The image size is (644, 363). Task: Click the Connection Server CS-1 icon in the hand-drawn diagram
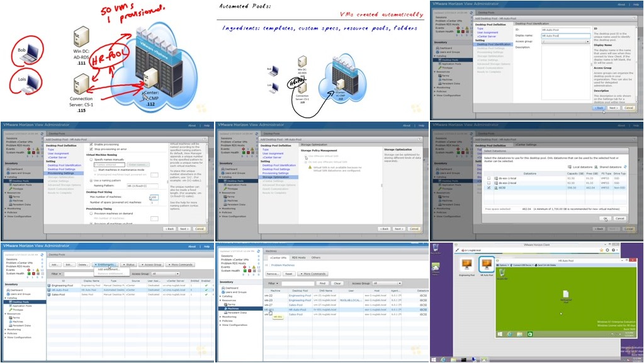coord(81,84)
